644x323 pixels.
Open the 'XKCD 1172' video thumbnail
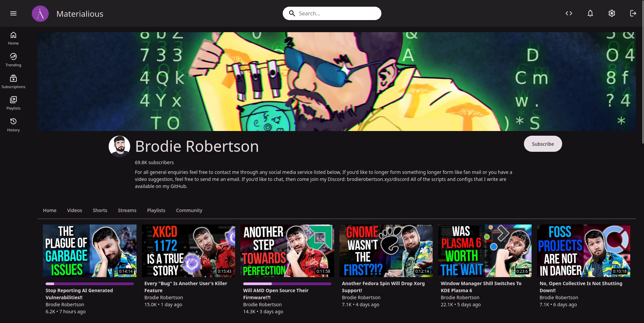pyautogui.click(x=189, y=251)
